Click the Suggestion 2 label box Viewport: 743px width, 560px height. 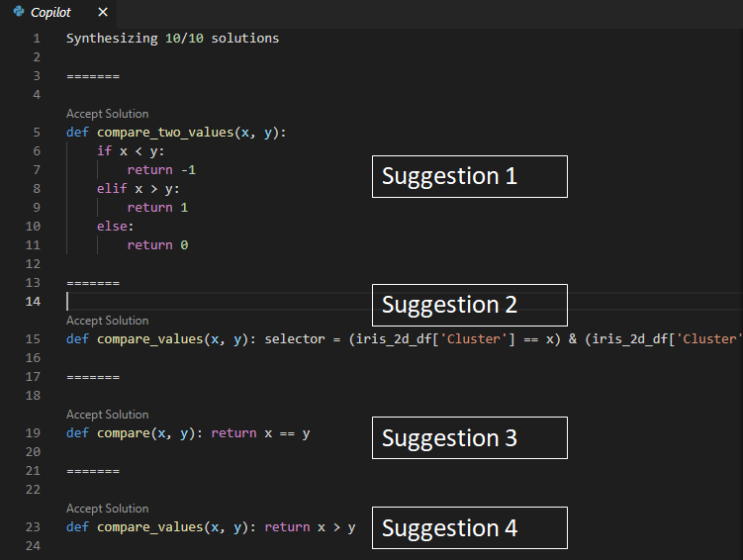click(469, 305)
